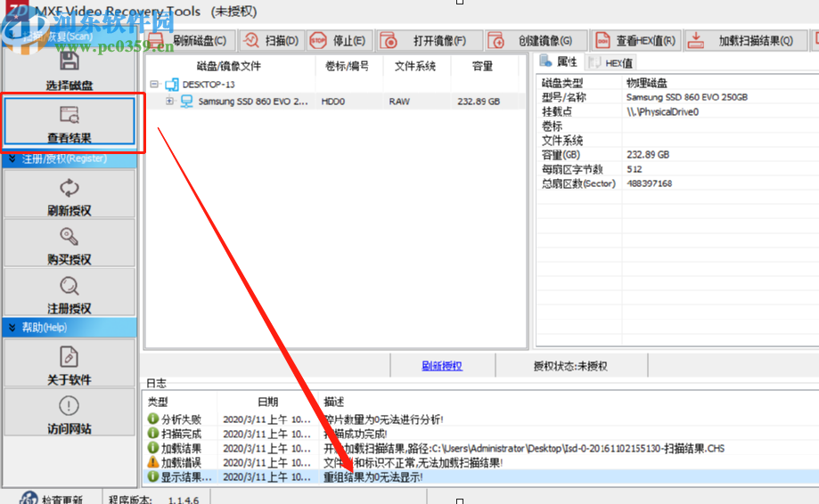Select the 分析失败 log entry
Image resolution: width=819 pixels, height=504 pixels.
pyautogui.click(x=480, y=419)
